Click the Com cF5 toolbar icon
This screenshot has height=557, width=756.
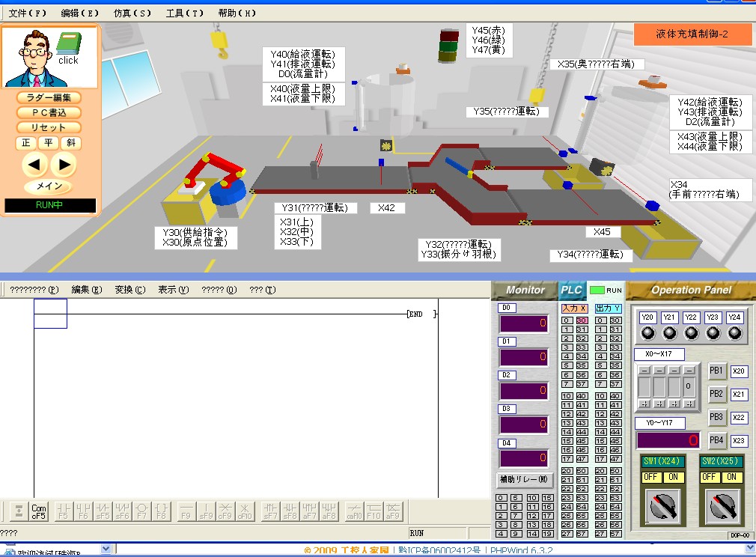(x=38, y=511)
